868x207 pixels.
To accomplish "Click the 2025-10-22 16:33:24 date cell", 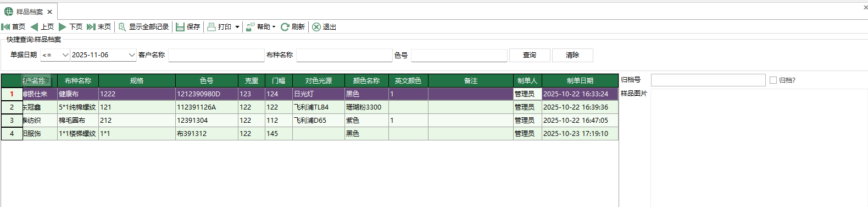I will point(580,94).
